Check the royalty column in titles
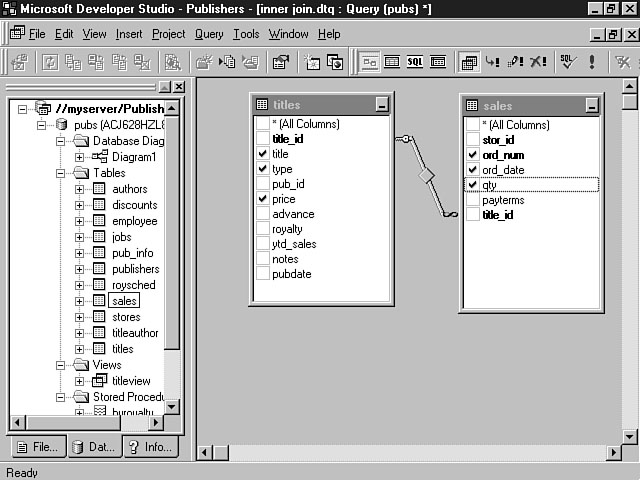640x480 pixels. coord(262,230)
